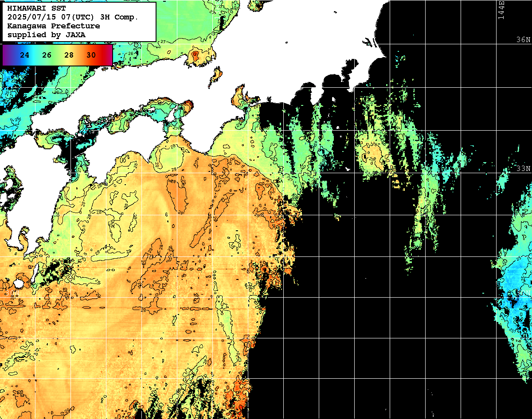Click the 33N latitude label
Image resolution: width=532 pixels, height=419 pixels.
(523, 168)
